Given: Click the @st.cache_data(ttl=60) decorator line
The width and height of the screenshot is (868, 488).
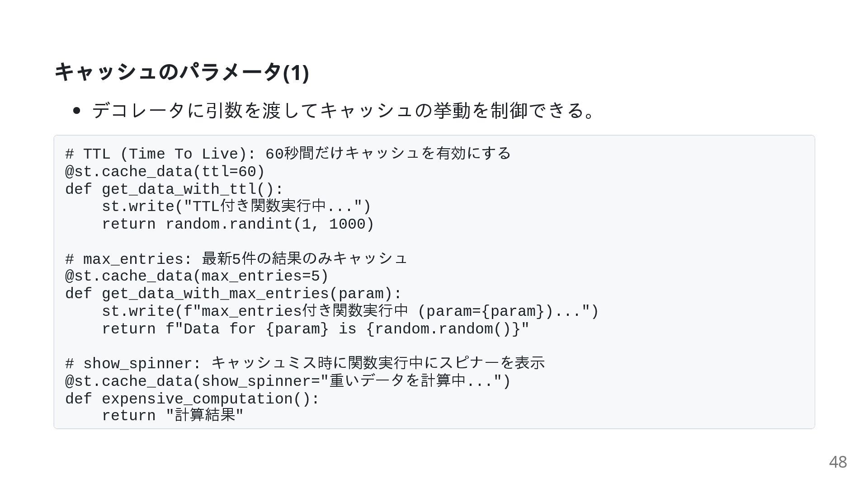Looking at the screenshot, I should coord(165,172).
